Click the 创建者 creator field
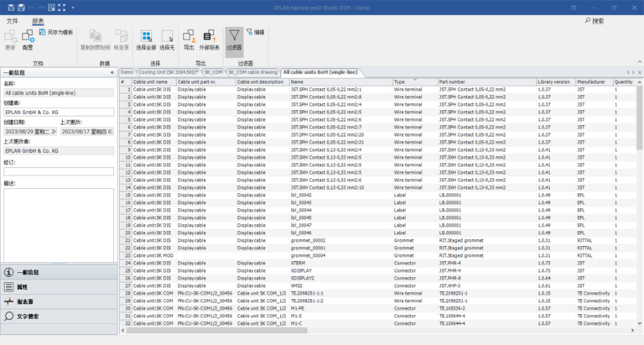The height and width of the screenshot is (345, 644). click(x=59, y=112)
